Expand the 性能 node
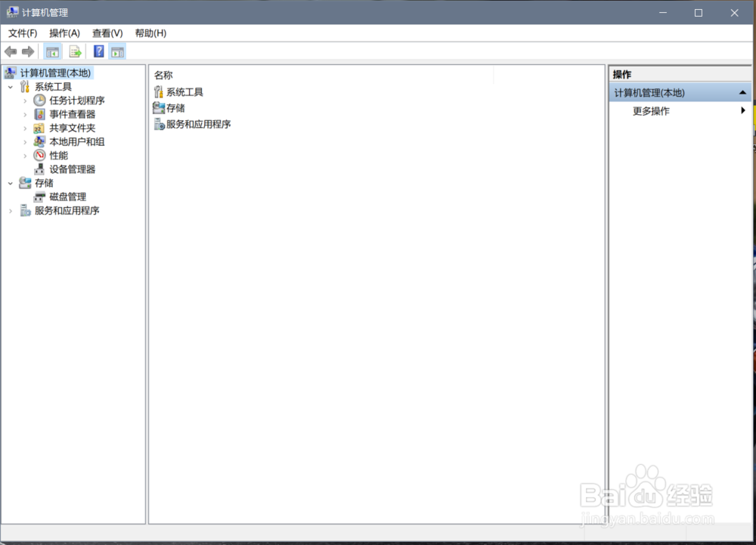The image size is (756, 545). [x=25, y=156]
